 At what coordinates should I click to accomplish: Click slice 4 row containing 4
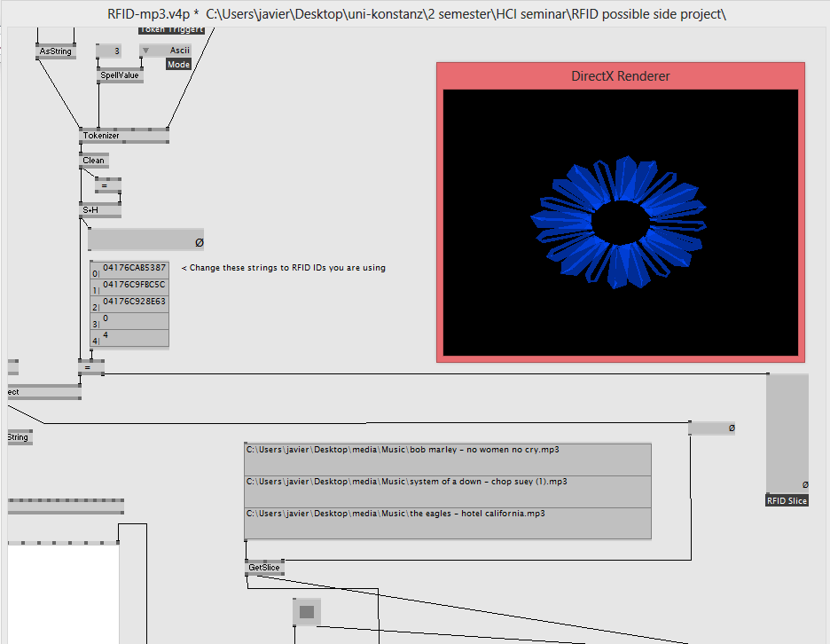(x=129, y=338)
